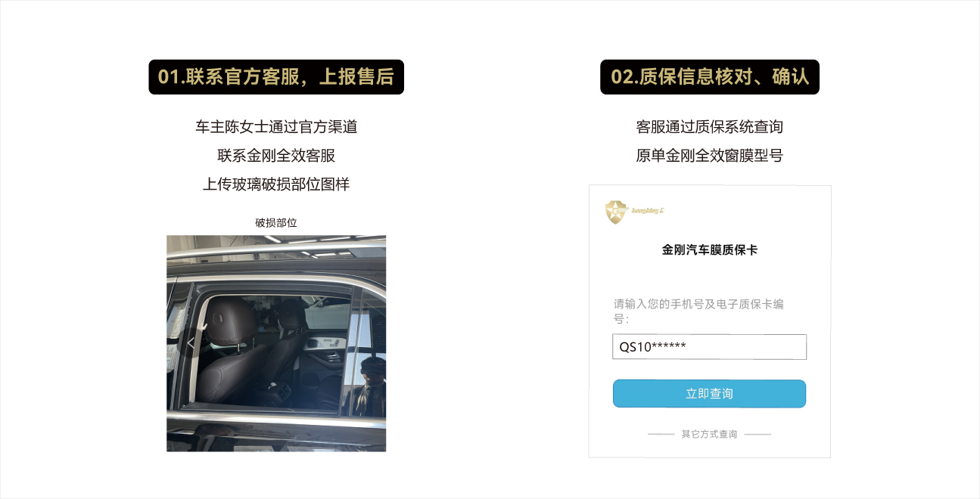This screenshot has height=499, width=980.
Task: Select the 02.质保信息核对、确认 heading badge
Action: click(x=710, y=77)
